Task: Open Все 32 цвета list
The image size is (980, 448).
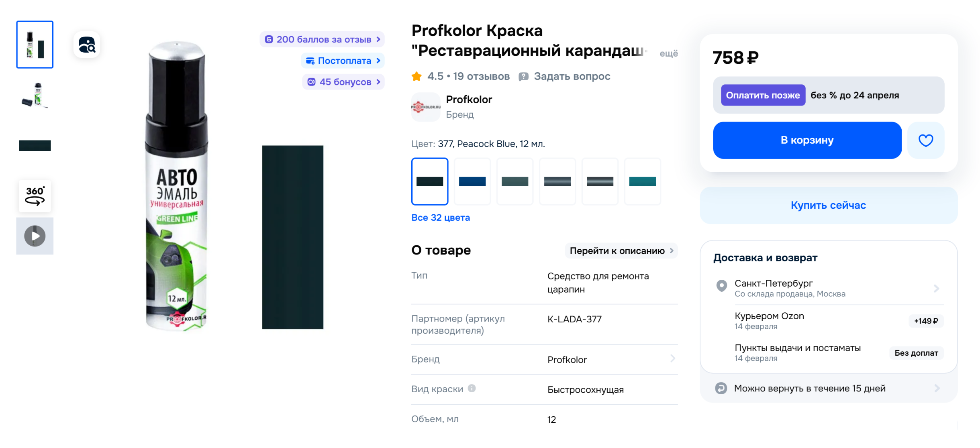Action: click(441, 217)
